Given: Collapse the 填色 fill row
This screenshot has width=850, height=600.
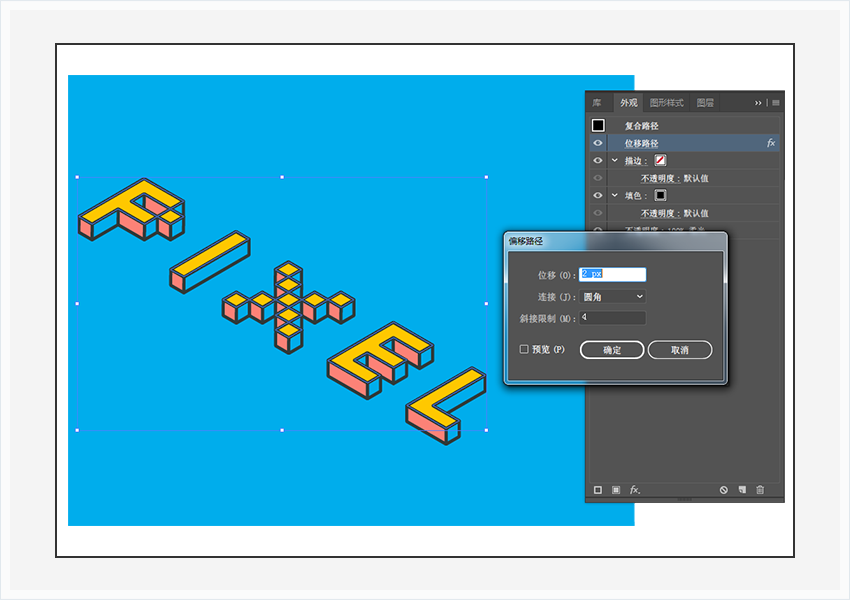Looking at the screenshot, I should (615, 195).
